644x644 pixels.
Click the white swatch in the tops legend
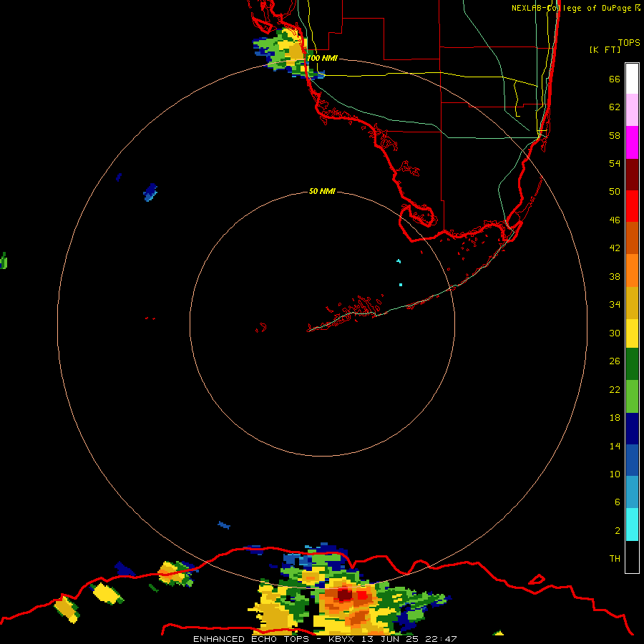[x=632, y=79]
